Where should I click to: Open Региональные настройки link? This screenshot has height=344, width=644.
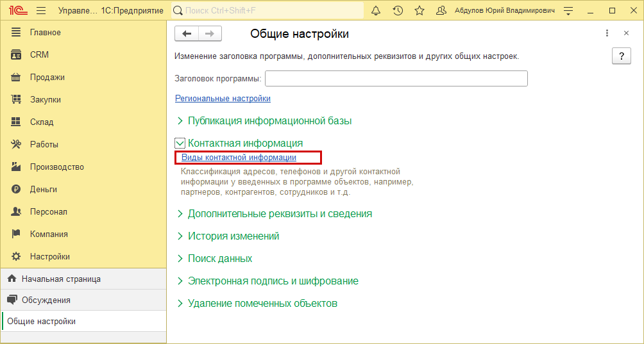point(223,99)
